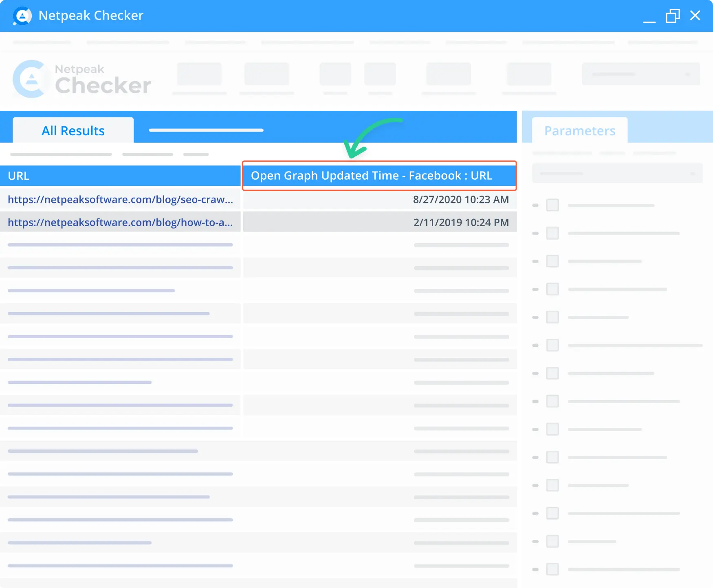Restore down the Netpeak Checker window

673,16
